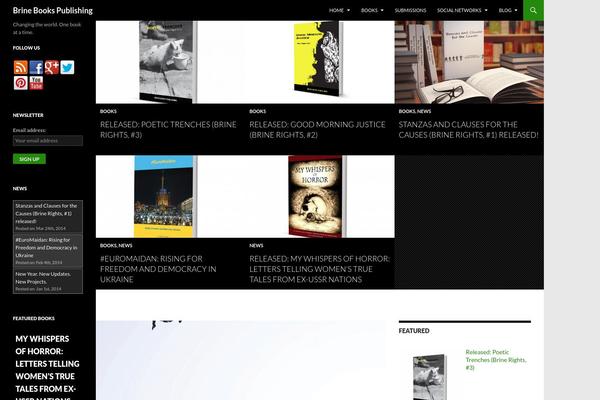Click the Poetic Trenches book cover image
The height and width of the screenshot is (400, 600).
[168, 62]
